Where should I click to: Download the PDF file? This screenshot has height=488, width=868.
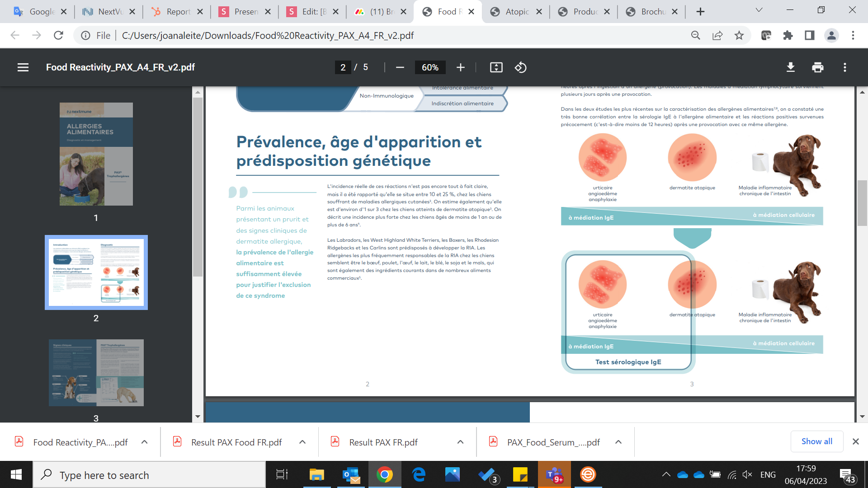790,67
